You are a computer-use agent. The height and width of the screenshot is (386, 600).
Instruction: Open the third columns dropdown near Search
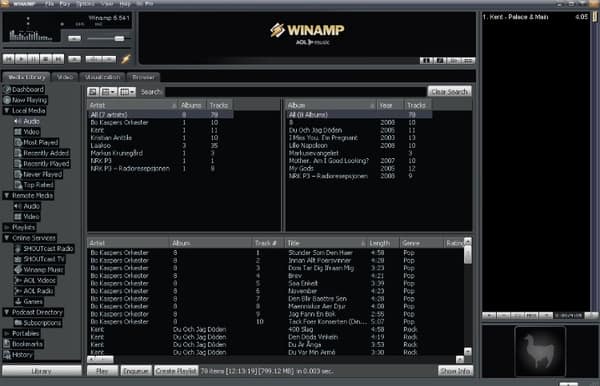(x=127, y=92)
